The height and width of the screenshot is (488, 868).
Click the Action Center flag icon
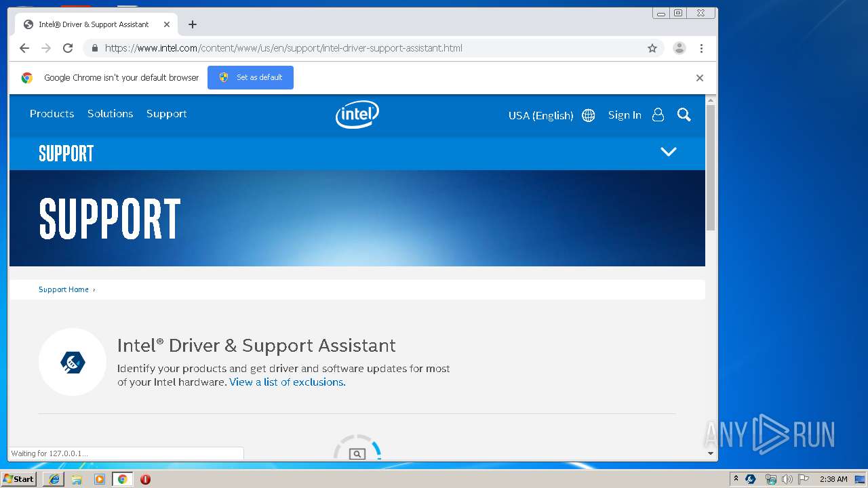click(804, 479)
